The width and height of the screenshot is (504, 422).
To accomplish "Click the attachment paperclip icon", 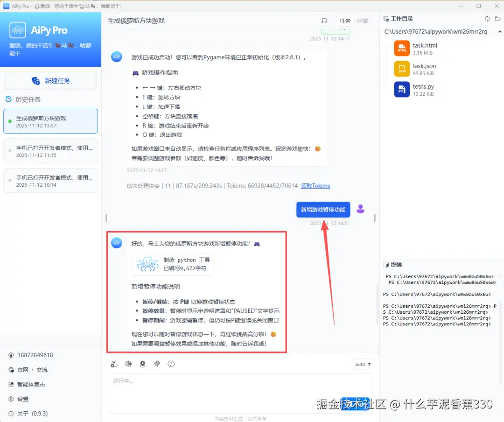I will click(x=157, y=364).
